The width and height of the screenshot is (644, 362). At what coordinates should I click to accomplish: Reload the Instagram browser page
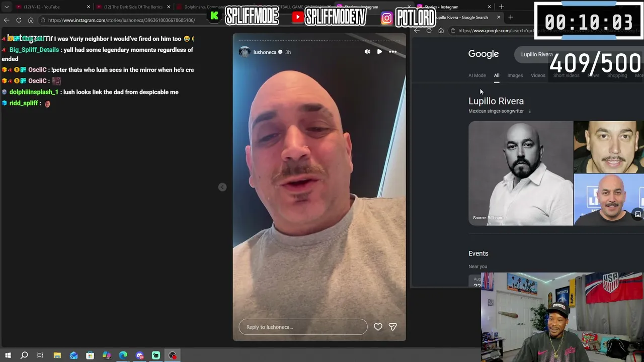[19, 20]
